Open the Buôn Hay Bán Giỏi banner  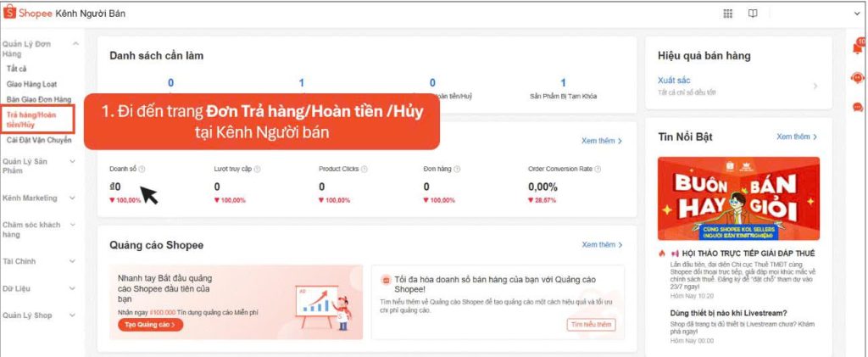(738, 198)
